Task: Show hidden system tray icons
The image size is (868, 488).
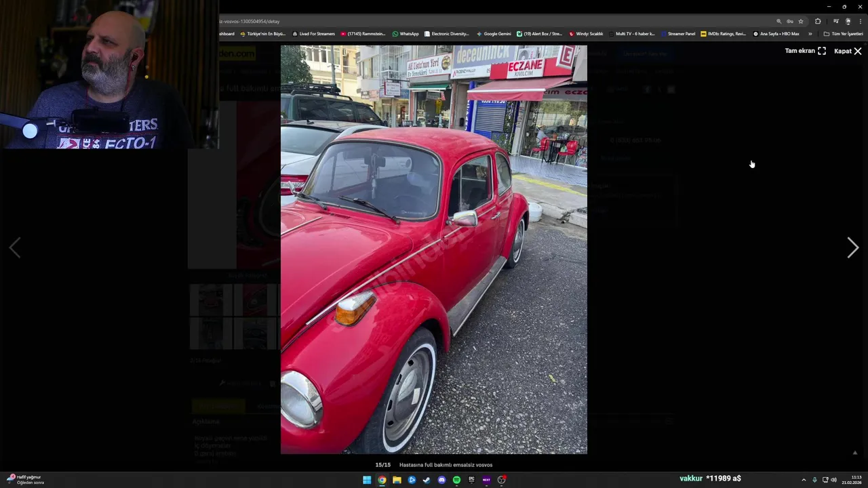Action: [x=804, y=480]
